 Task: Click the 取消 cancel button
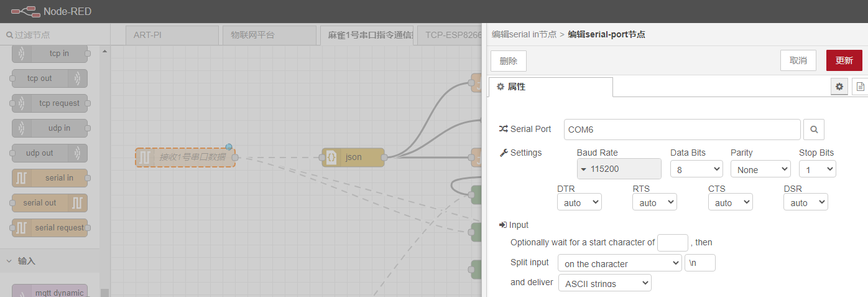(x=798, y=60)
